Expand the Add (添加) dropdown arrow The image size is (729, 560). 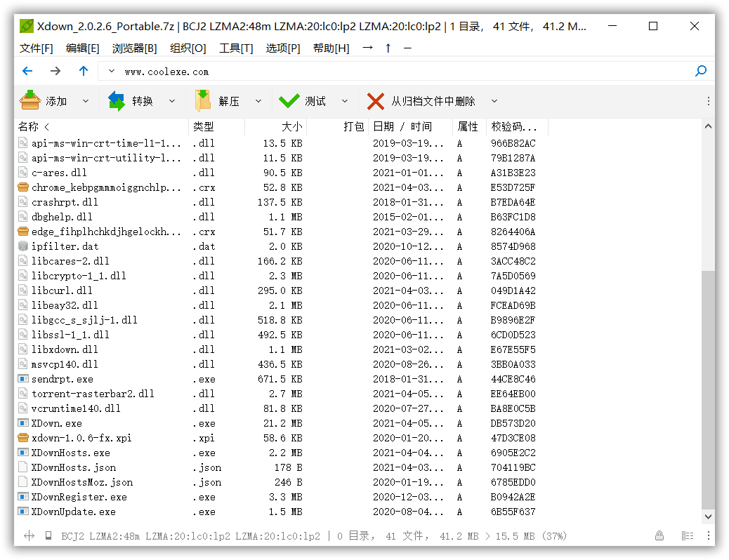(86, 101)
